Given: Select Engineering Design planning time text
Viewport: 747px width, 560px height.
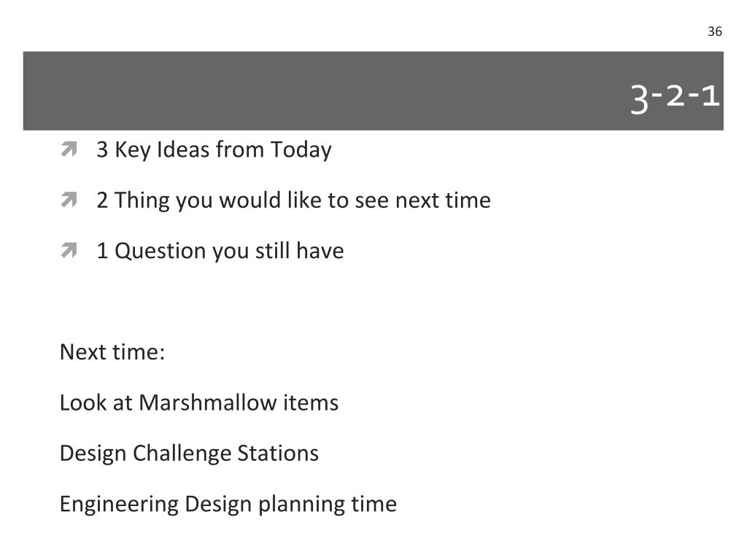Looking at the screenshot, I should [228, 505].
